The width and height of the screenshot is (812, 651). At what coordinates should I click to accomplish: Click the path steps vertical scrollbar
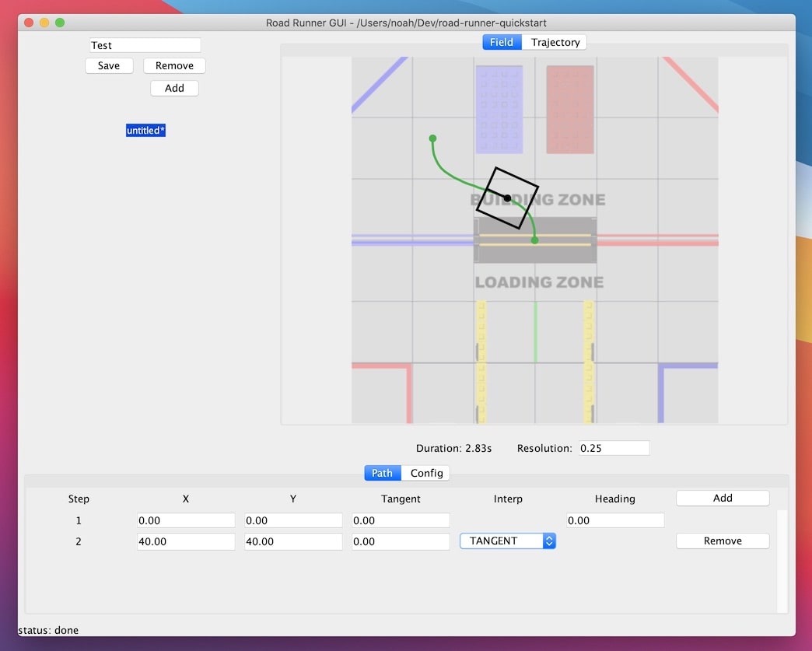(x=782, y=562)
